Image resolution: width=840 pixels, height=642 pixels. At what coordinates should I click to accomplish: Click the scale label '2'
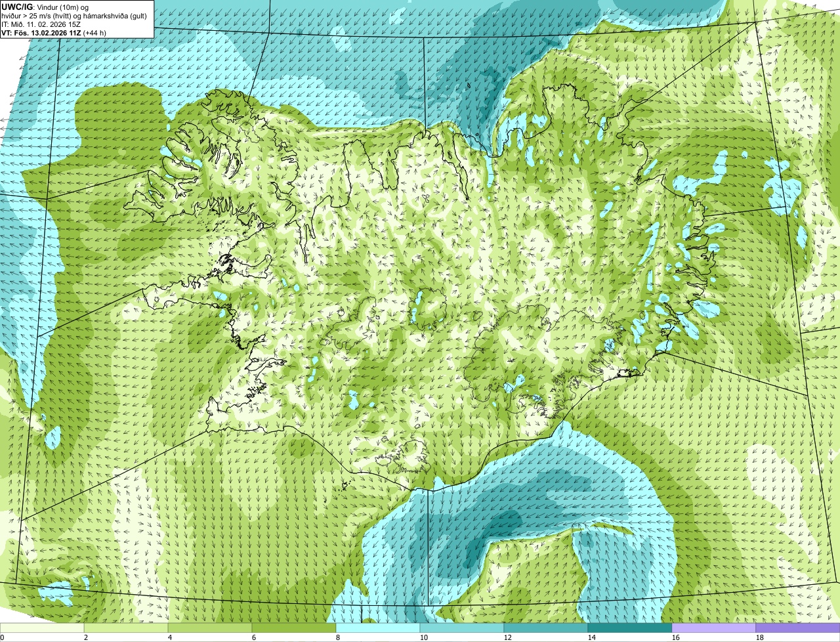click(86, 637)
